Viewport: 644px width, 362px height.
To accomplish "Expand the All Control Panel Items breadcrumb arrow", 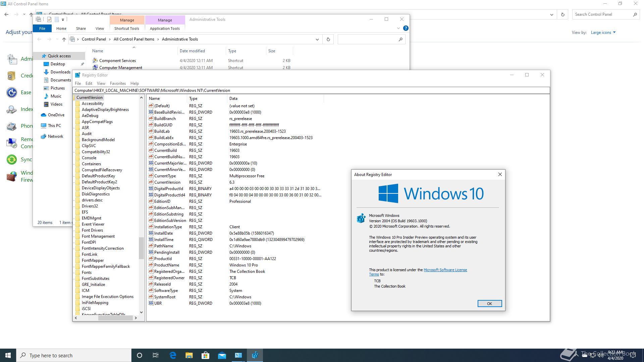I will tap(158, 39).
